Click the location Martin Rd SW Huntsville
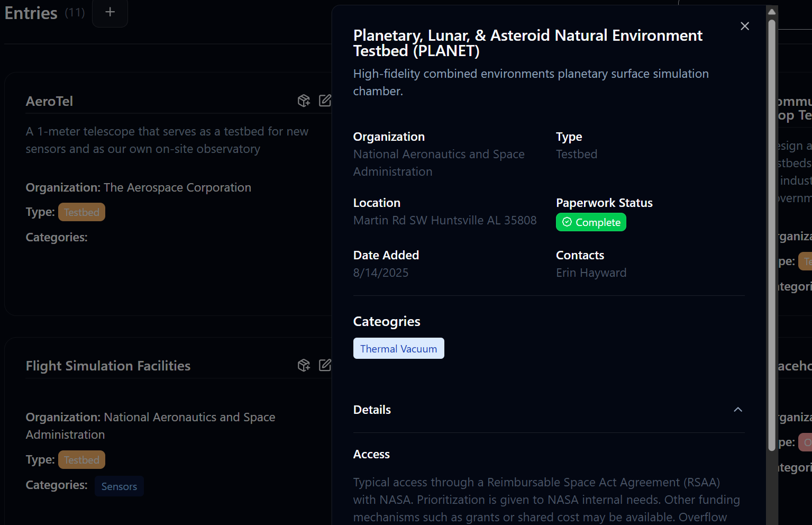812x525 pixels. [445, 220]
